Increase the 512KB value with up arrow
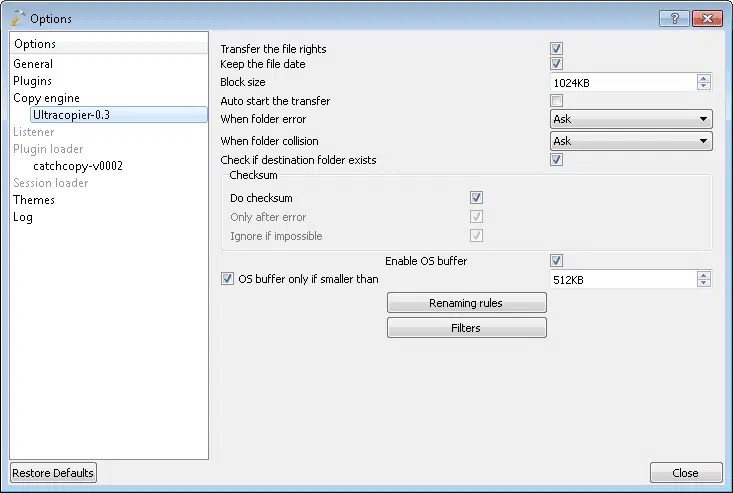 click(x=704, y=276)
